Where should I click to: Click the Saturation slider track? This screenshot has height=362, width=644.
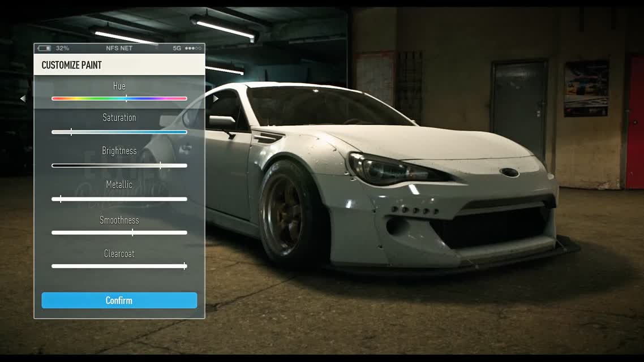tap(119, 132)
